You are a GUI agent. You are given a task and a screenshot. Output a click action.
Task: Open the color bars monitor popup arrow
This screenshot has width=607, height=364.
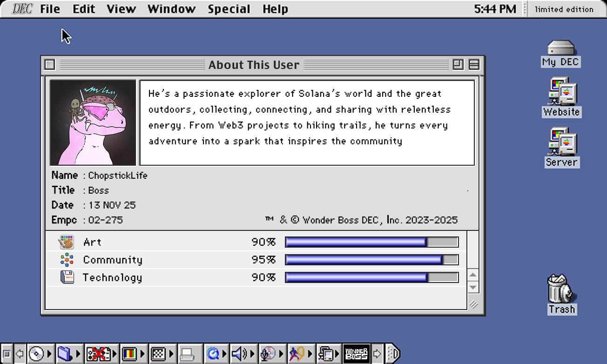[142, 354]
